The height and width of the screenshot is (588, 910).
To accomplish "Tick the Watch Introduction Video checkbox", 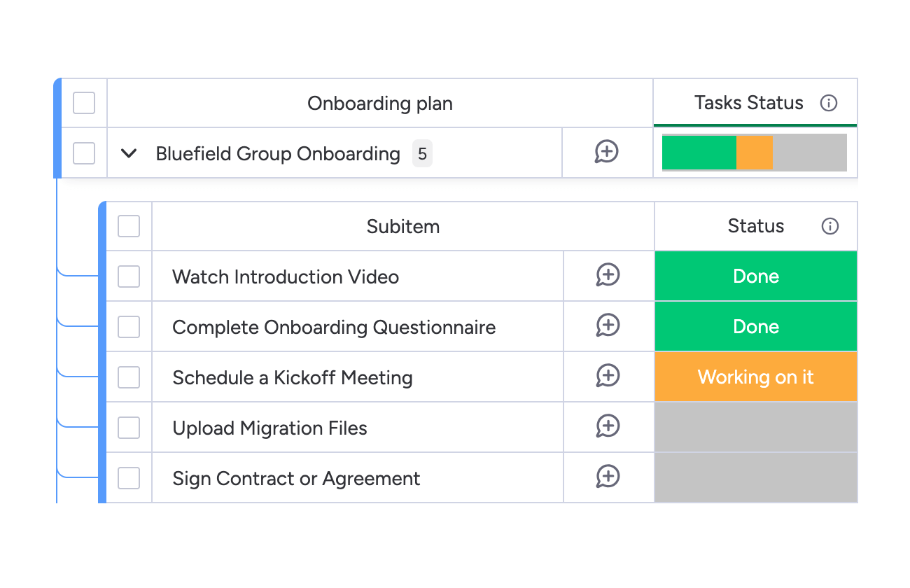I will point(129,276).
